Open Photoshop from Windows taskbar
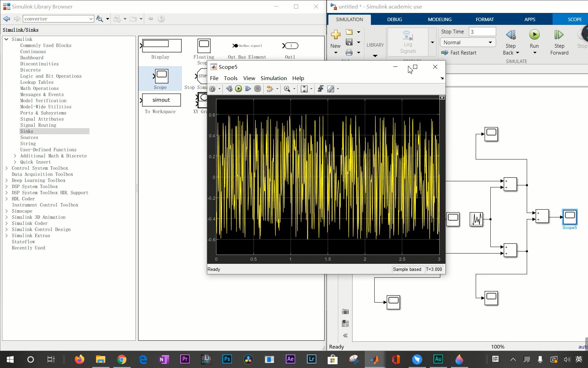Image resolution: width=588 pixels, height=368 pixels. [x=227, y=359]
